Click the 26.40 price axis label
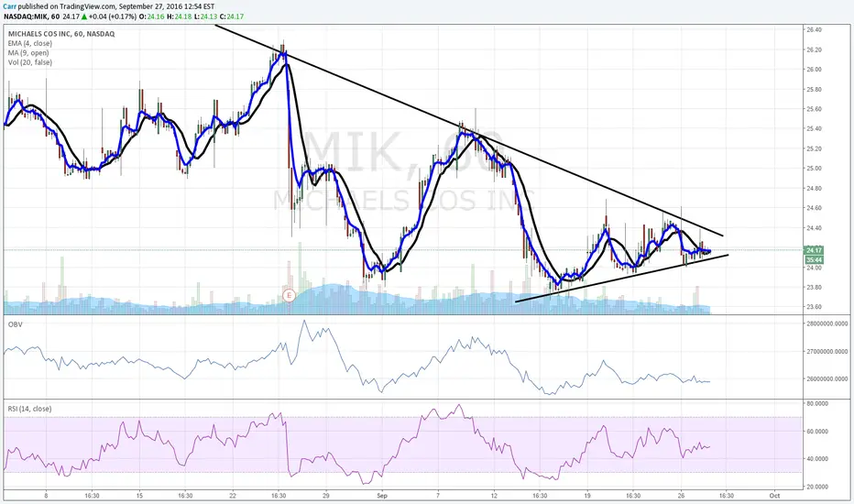The image size is (854, 504). tap(814, 30)
